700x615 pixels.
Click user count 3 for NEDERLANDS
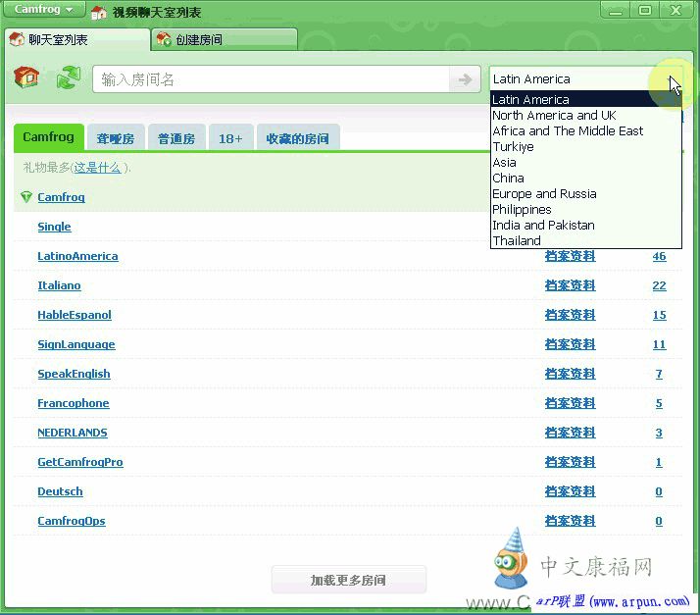pos(659,433)
